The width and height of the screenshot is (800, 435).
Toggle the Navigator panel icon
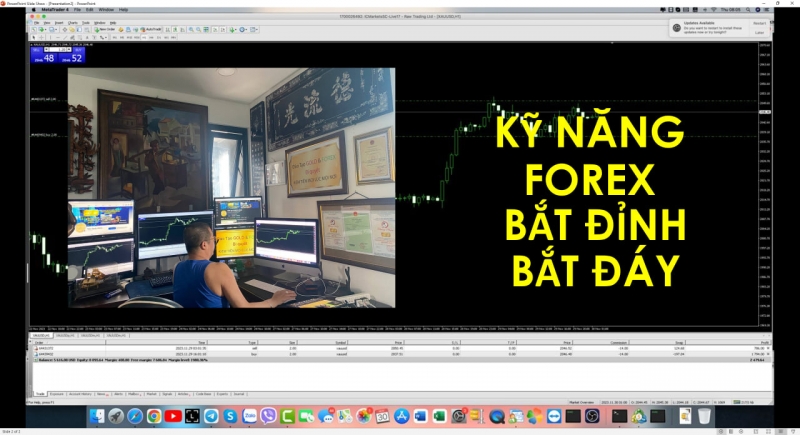coord(72,30)
